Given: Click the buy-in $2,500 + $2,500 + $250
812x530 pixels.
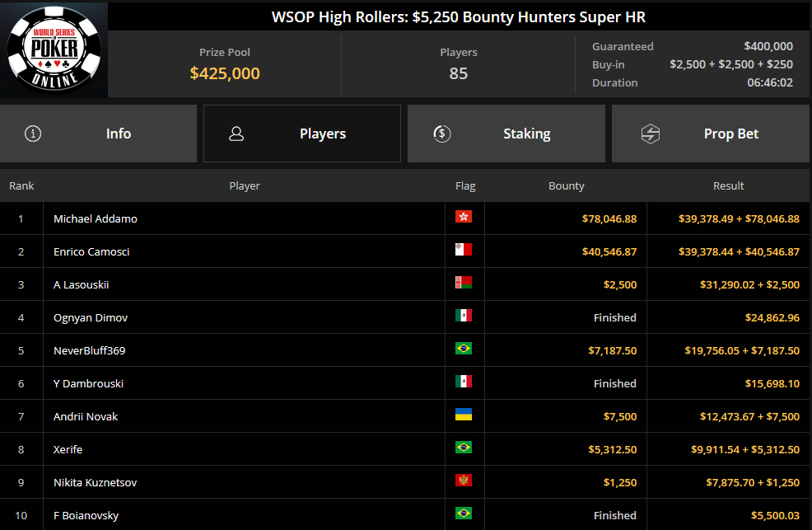Looking at the screenshot, I should pyautogui.click(x=731, y=64).
